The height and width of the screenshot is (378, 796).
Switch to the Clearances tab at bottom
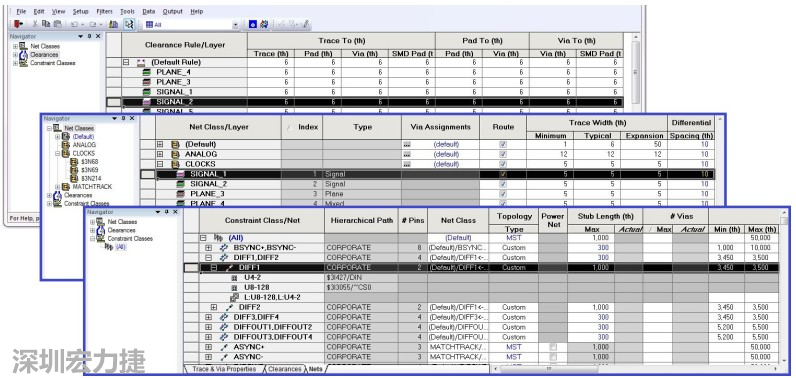click(x=284, y=369)
